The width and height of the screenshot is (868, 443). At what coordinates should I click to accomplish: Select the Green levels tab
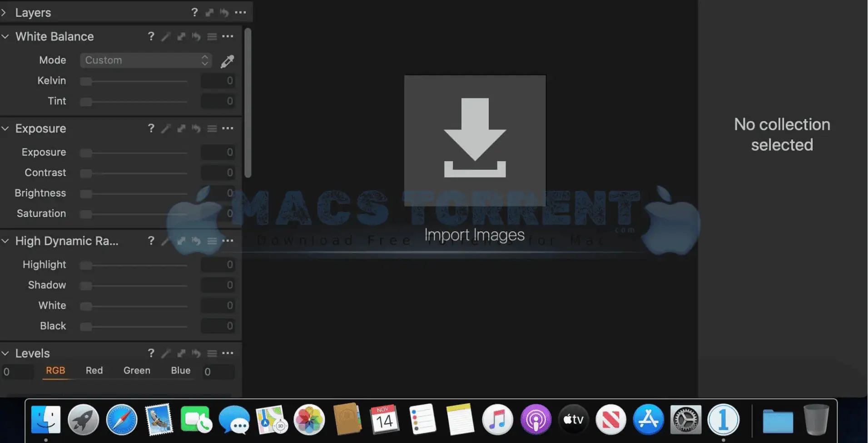[137, 370]
